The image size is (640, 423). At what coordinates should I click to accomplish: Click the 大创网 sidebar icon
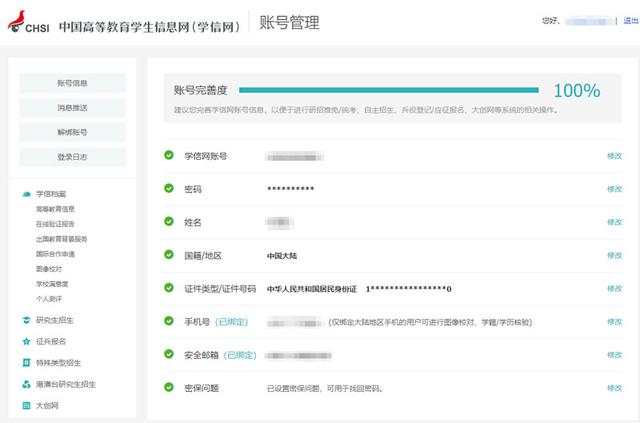click(x=27, y=405)
